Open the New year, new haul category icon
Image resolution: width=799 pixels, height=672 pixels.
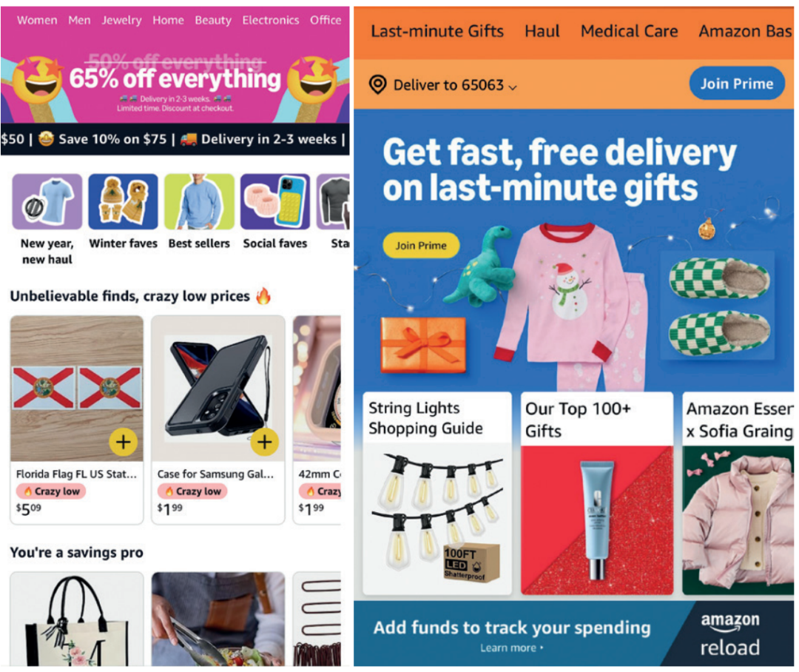coord(47,201)
